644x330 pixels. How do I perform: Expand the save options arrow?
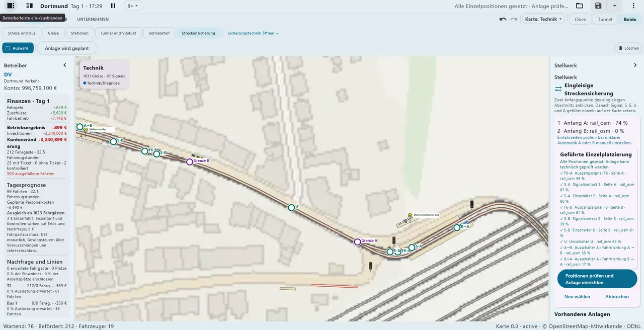point(614,6)
